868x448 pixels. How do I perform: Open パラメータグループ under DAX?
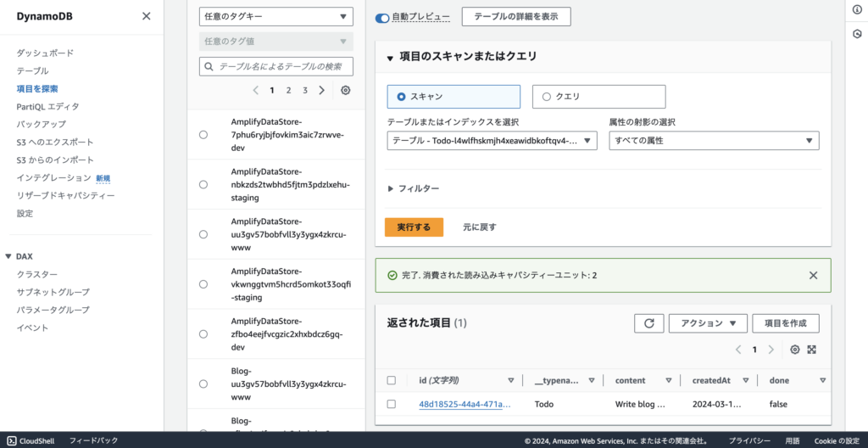53,310
